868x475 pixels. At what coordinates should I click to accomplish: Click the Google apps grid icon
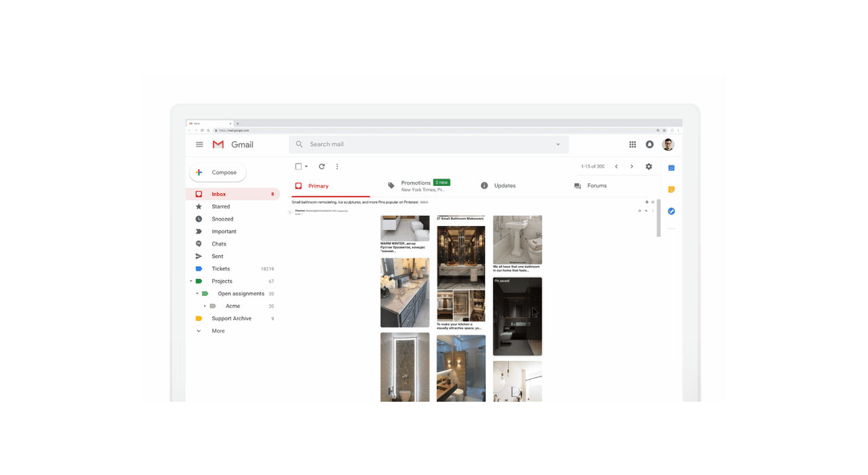click(632, 145)
